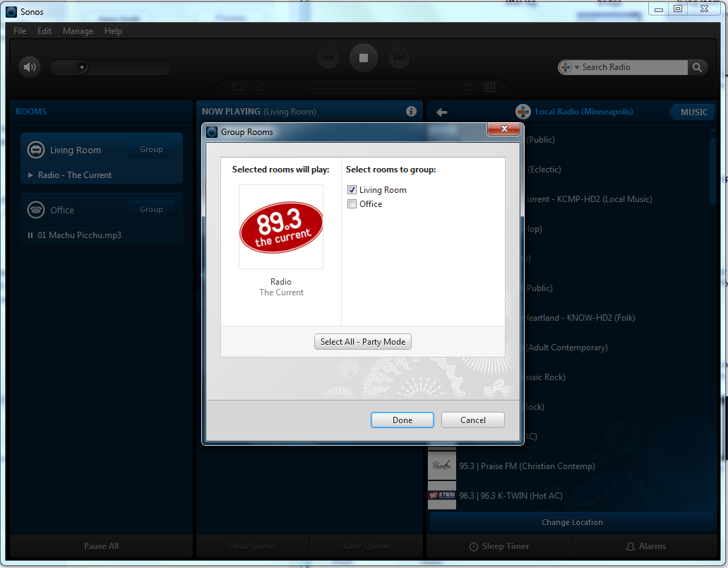Open the File menu
This screenshot has width=728, height=568.
[20, 31]
